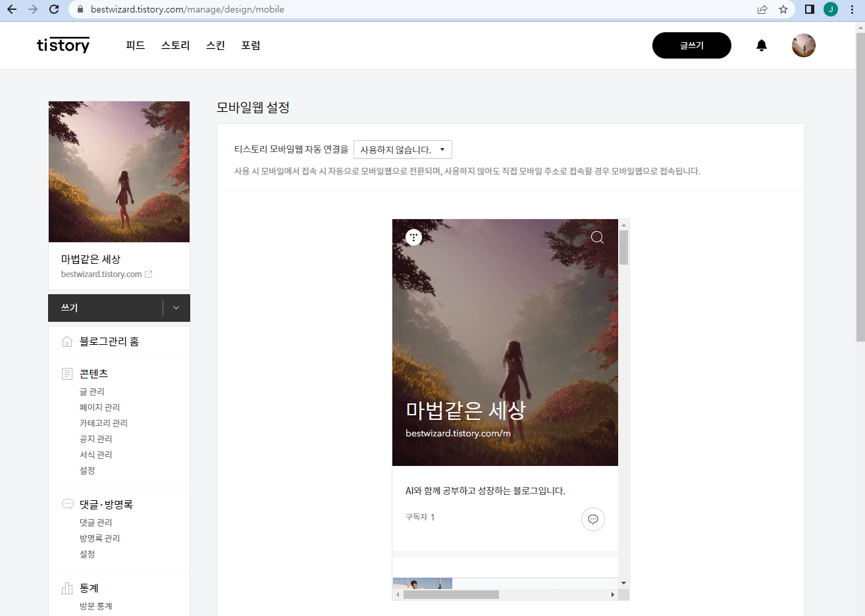Click the external link icon beside blog URL
This screenshot has height=616, width=865.
pos(149,274)
